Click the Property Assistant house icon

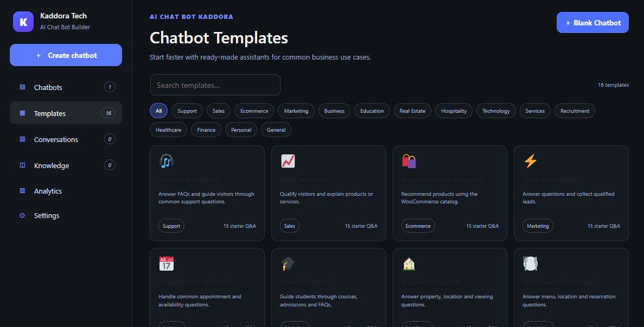(409, 263)
